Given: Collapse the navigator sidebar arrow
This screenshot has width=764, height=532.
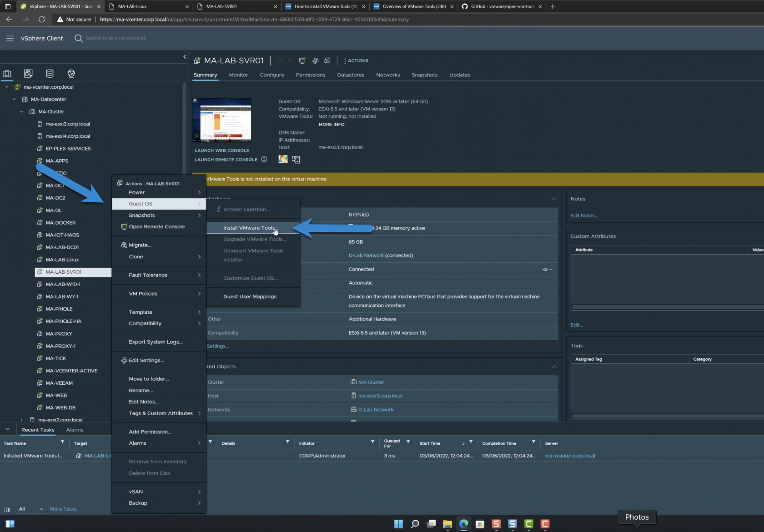Looking at the screenshot, I should 185,57.
